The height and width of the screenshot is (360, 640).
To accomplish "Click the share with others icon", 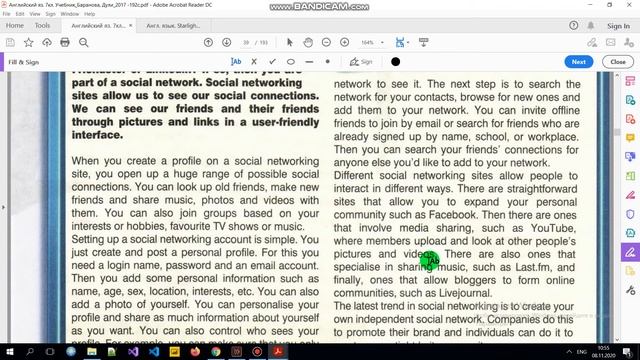I will point(629,42).
